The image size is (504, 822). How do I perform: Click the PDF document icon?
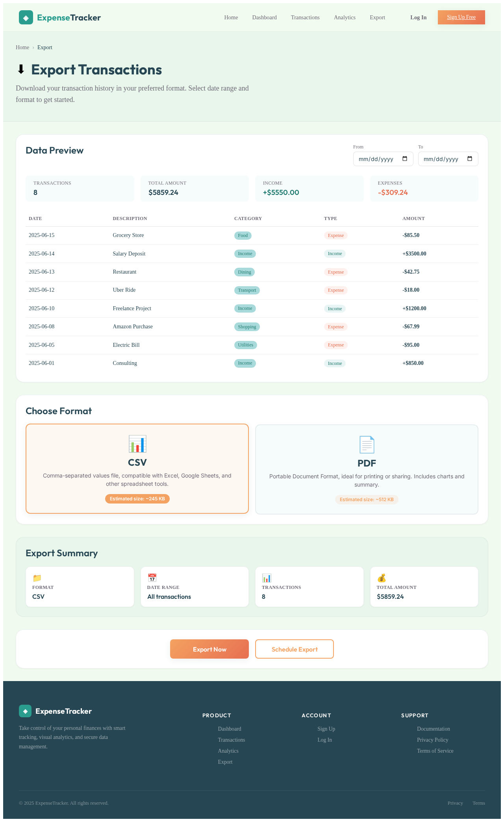(367, 444)
